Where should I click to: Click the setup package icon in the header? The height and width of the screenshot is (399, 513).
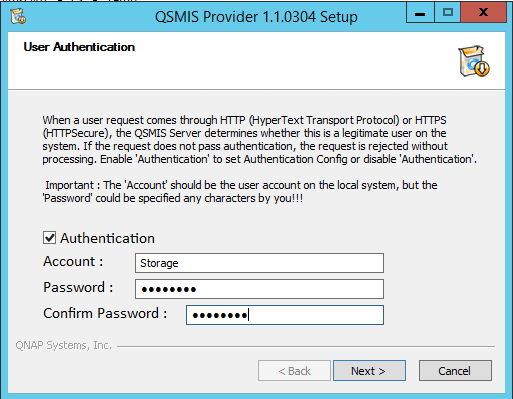(x=474, y=61)
